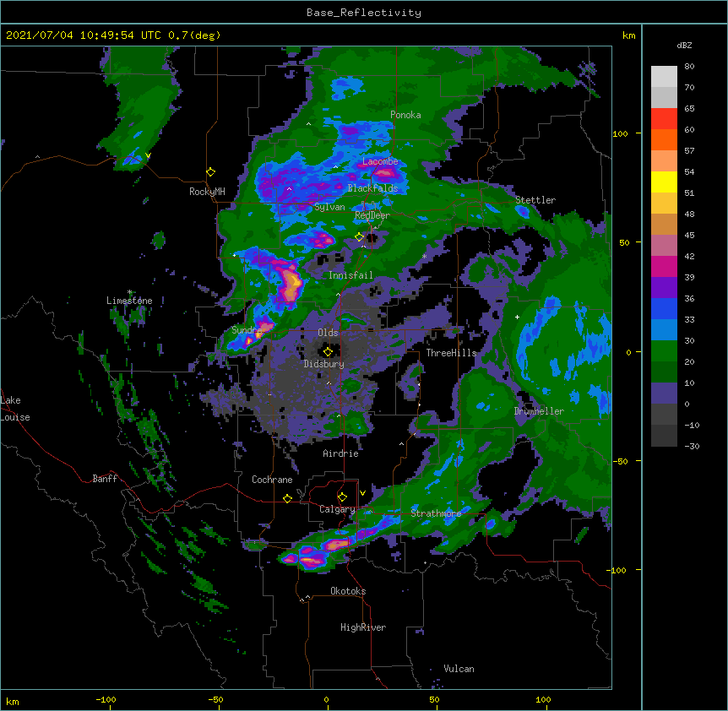Click the bottom axis -100 tick label

click(x=106, y=699)
